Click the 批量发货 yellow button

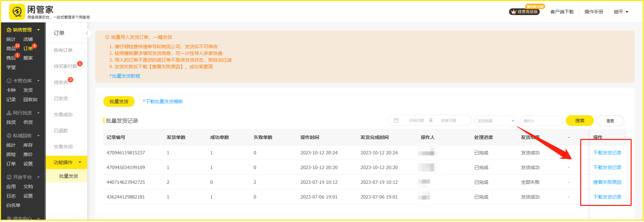(x=119, y=101)
